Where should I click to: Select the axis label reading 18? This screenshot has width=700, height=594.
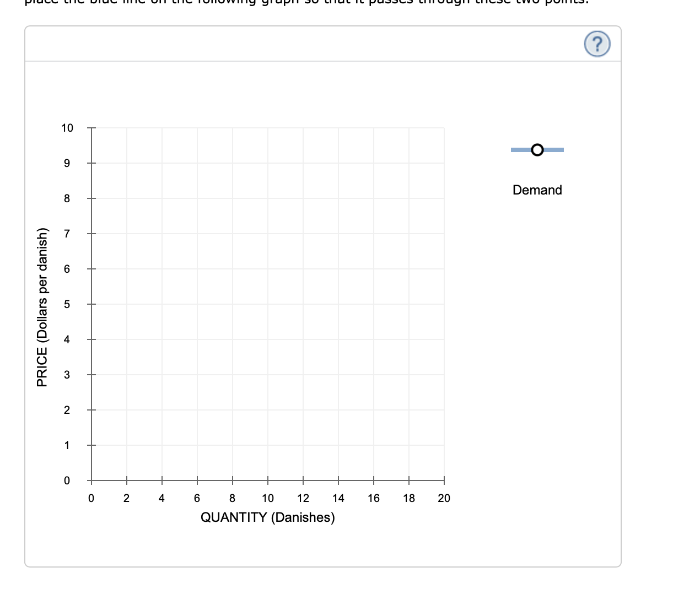point(409,498)
